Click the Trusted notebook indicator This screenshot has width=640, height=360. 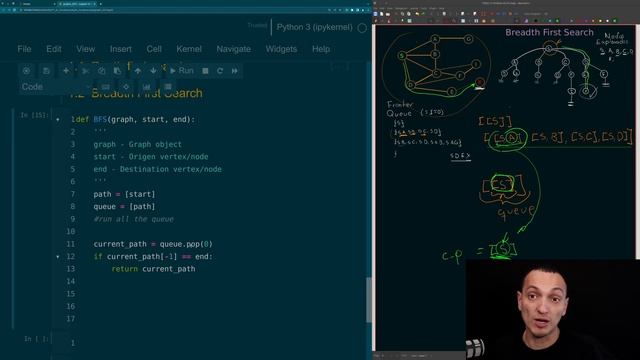tap(257, 25)
